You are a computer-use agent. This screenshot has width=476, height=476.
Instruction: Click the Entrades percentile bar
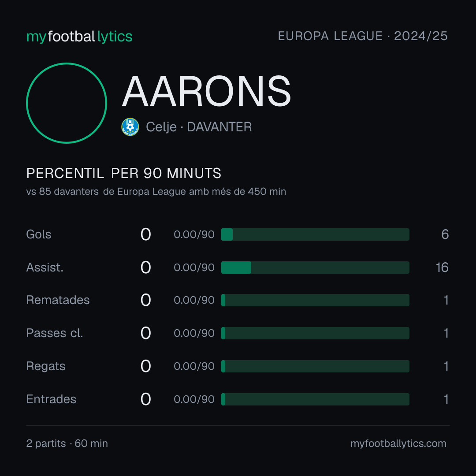(315, 399)
